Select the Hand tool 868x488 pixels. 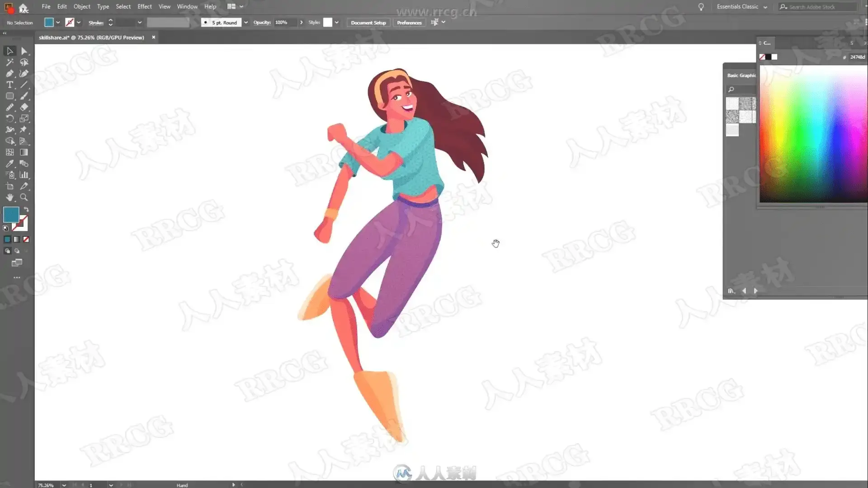[x=9, y=197]
